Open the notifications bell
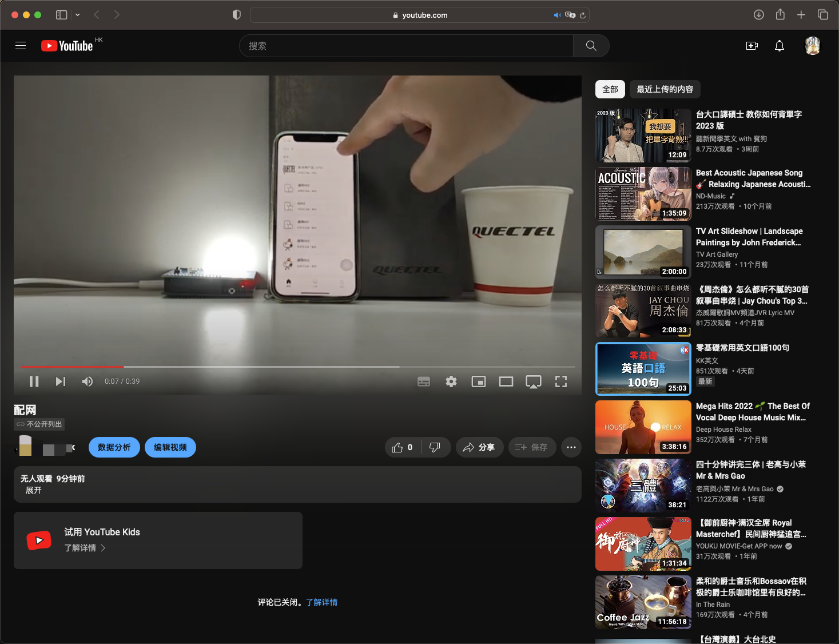 [780, 46]
